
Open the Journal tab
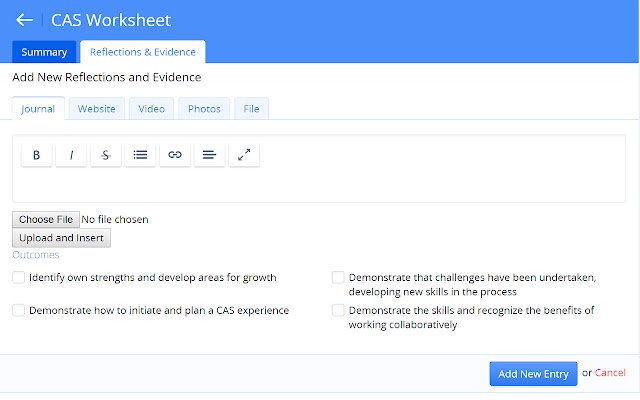(38, 109)
